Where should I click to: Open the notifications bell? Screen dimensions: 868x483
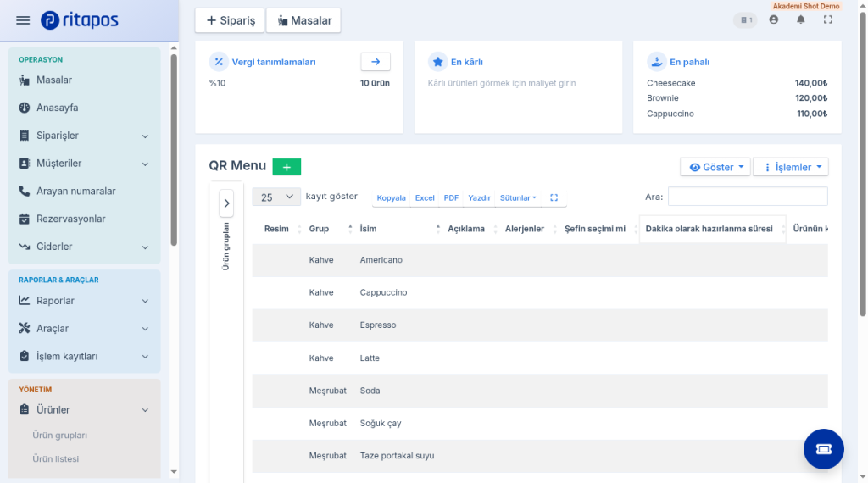(800, 20)
